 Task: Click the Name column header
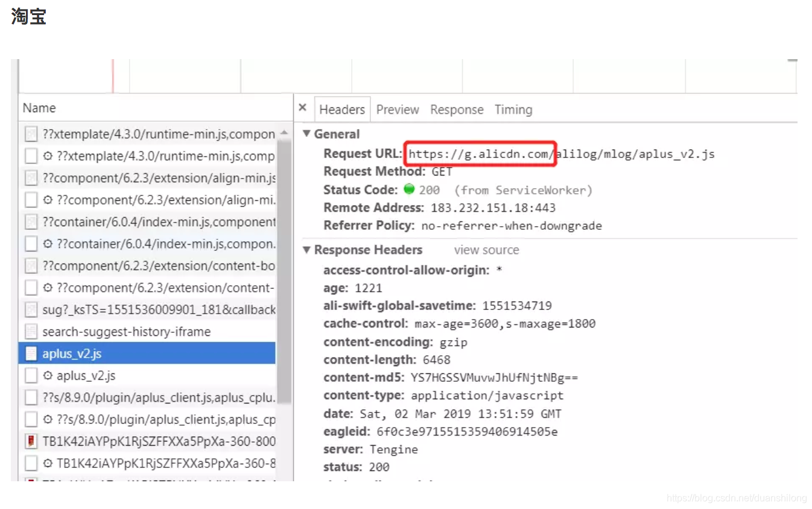(x=156, y=108)
